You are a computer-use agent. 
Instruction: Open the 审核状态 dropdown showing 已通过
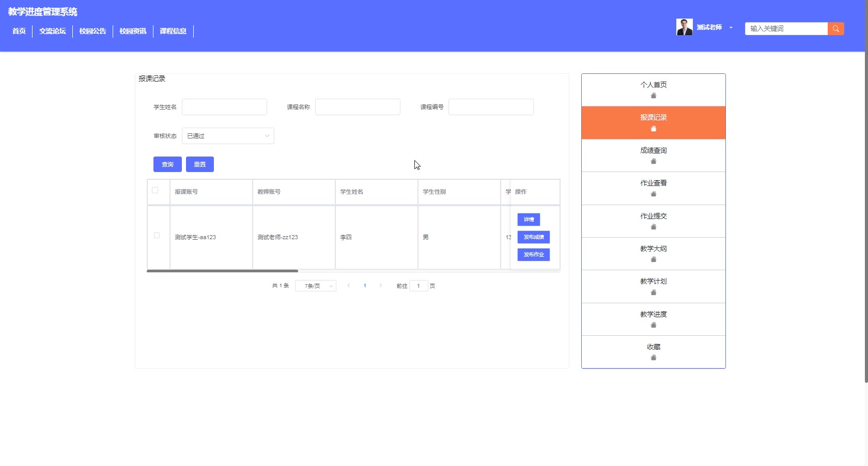[228, 136]
